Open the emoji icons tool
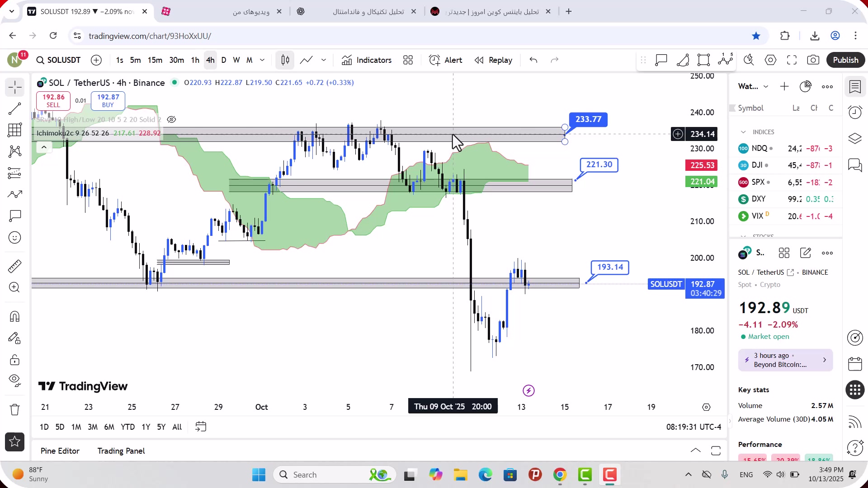This screenshot has height=488, width=868. (x=14, y=238)
